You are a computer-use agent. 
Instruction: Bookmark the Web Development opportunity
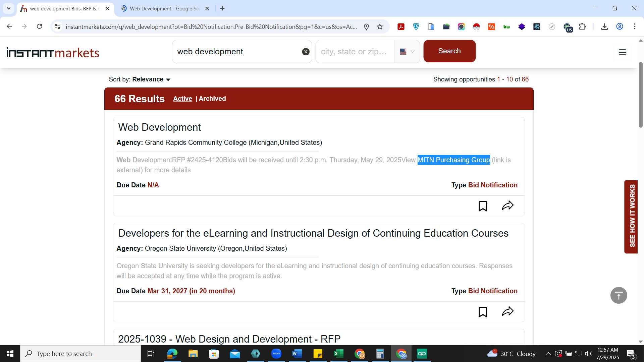pyautogui.click(x=483, y=206)
